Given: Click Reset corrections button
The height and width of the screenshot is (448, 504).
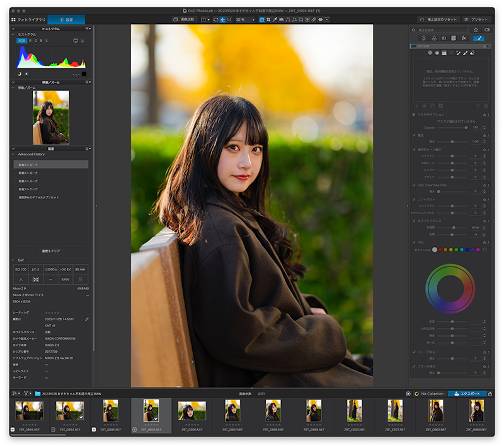Looking at the screenshot, I should (x=438, y=20).
